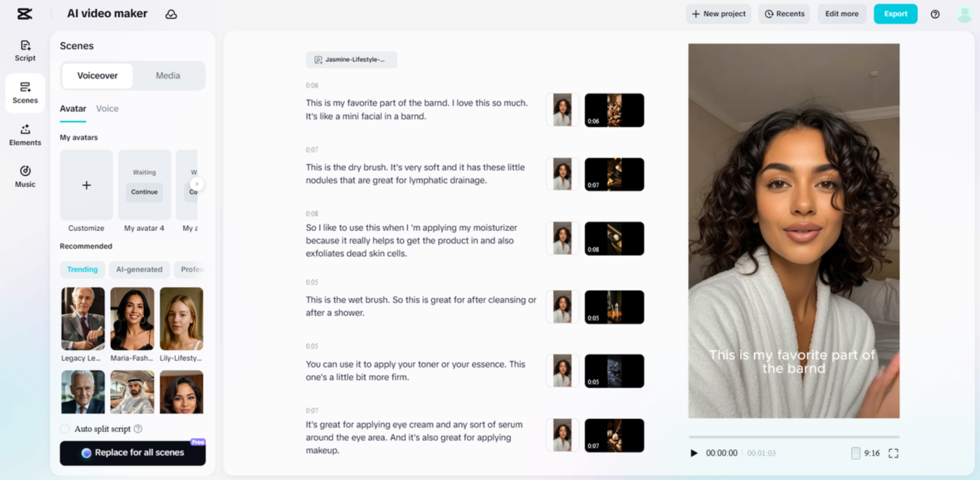Toggle the aspect ratio checkbox near 9:16
The height and width of the screenshot is (480, 980).
[x=855, y=453]
